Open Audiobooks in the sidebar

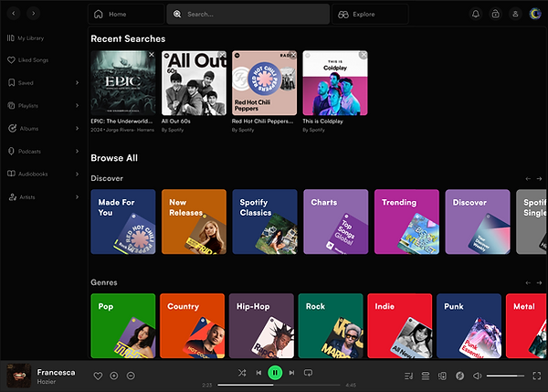pos(27,174)
